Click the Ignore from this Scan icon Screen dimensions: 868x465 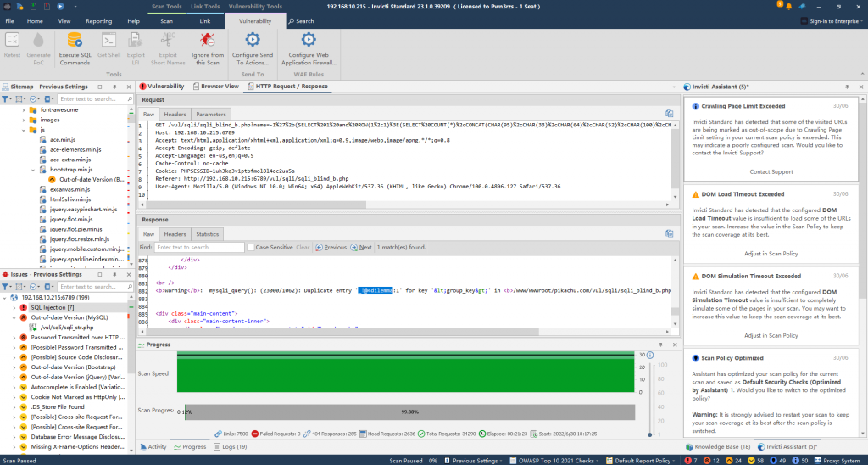[x=207, y=40]
